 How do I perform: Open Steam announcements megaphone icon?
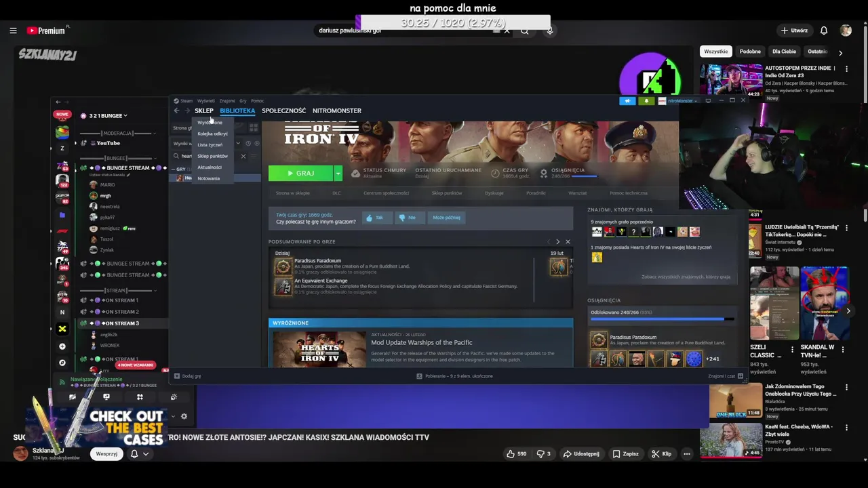[x=627, y=101]
